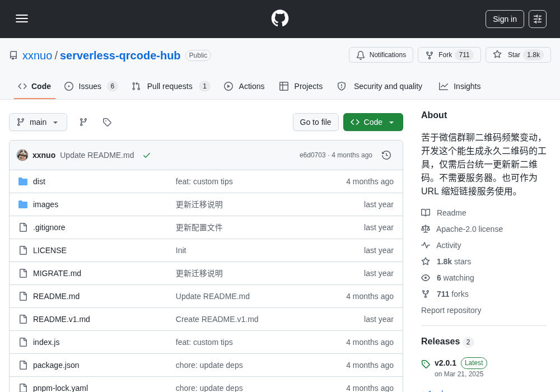The height and width of the screenshot is (392, 560).
Task: Toggle Notifications for this repository
Action: click(x=381, y=55)
